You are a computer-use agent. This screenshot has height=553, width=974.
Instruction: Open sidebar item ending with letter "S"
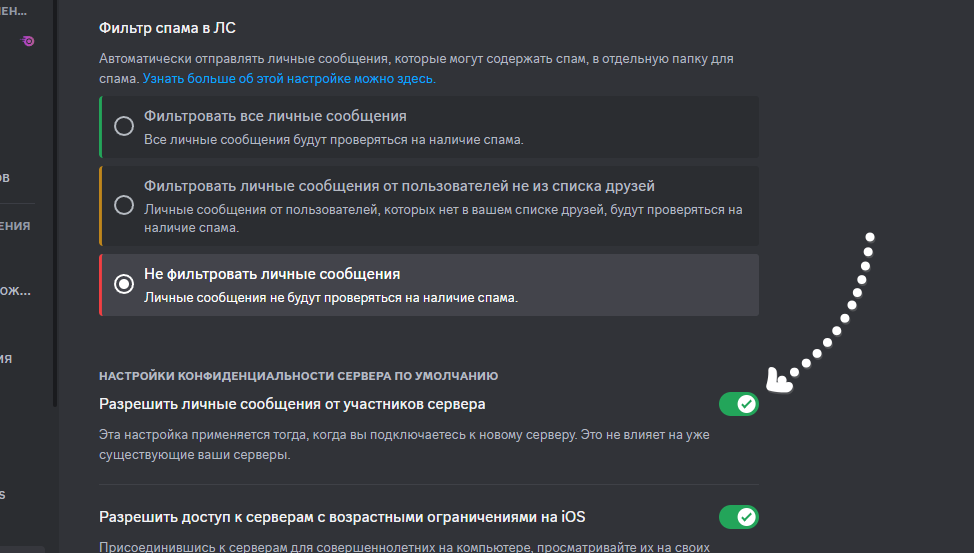click(x=3, y=495)
